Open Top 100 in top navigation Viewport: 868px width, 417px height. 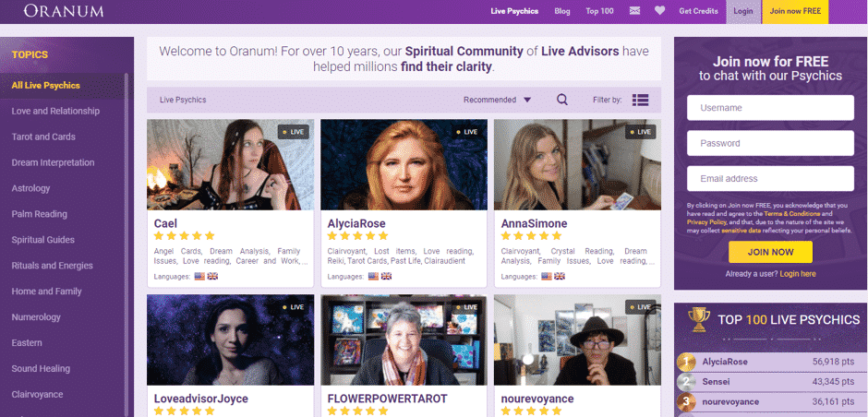point(599,11)
